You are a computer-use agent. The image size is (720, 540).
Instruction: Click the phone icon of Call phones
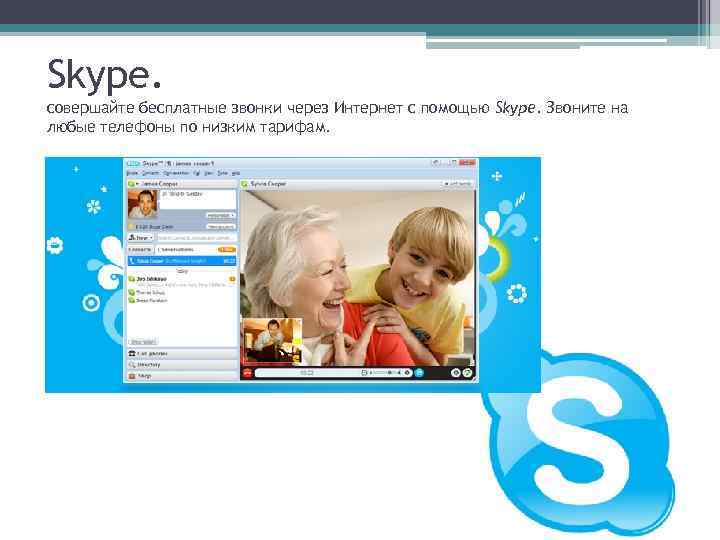132,354
